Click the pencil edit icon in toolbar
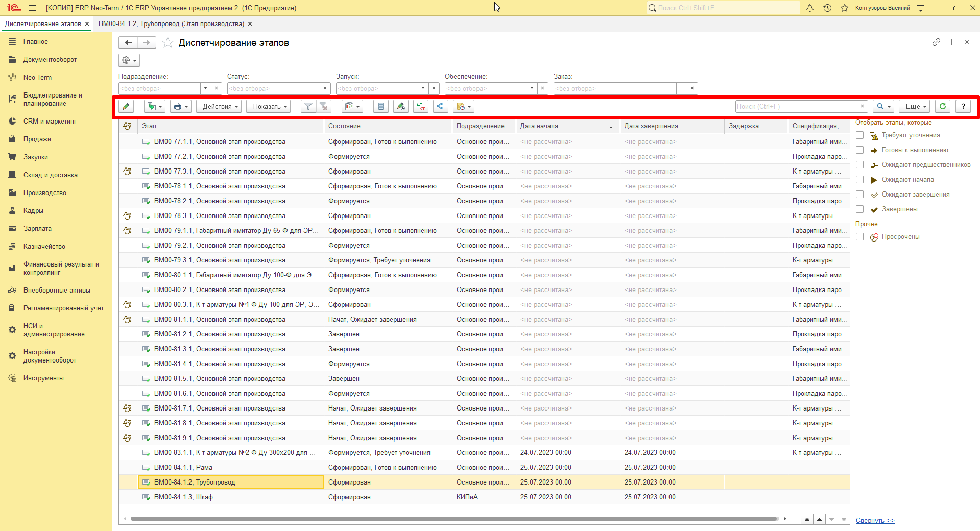The width and height of the screenshot is (980, 531). click(126, 106)
